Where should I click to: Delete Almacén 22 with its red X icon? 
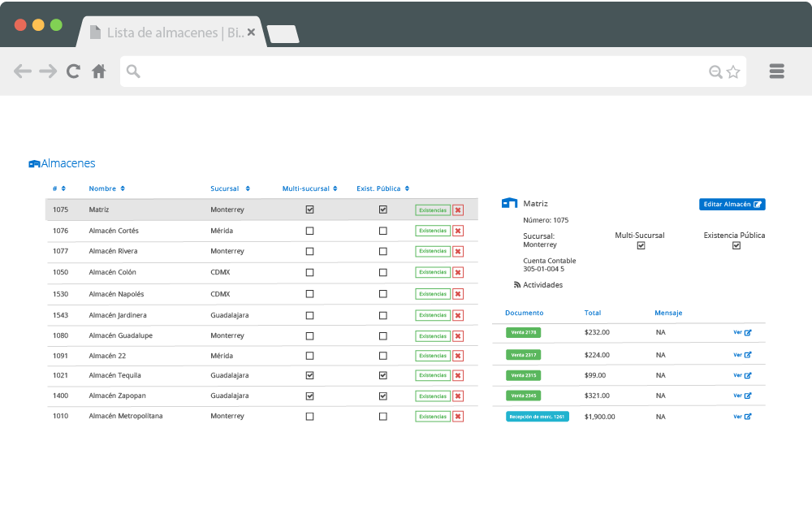458,355
